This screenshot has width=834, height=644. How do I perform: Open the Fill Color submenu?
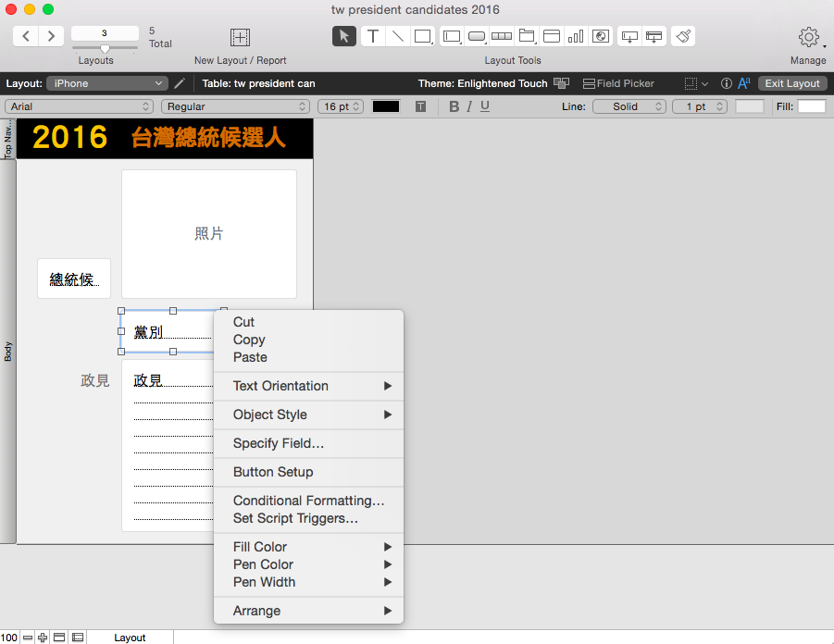click(308, 547)
